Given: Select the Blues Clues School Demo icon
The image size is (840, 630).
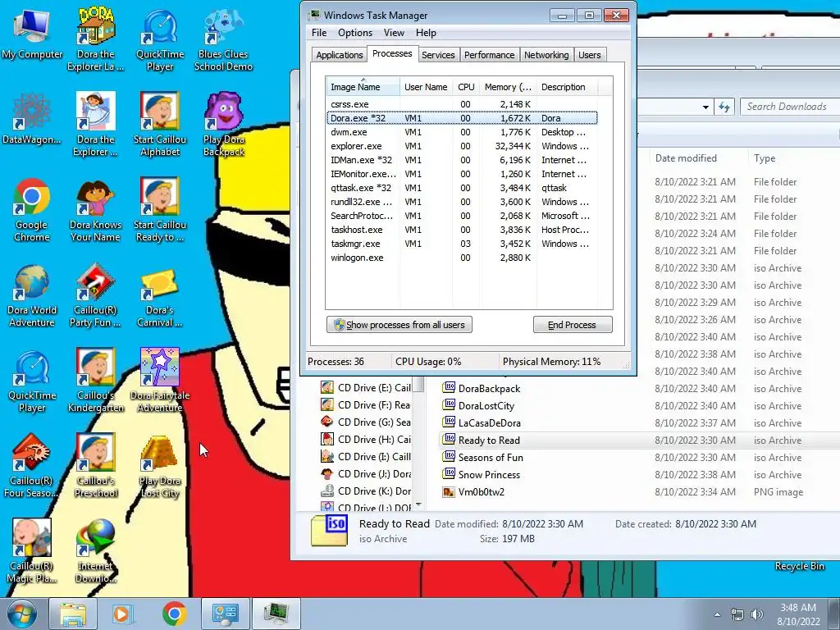Looking at the screenshot, I should click(x=223, y=39).
